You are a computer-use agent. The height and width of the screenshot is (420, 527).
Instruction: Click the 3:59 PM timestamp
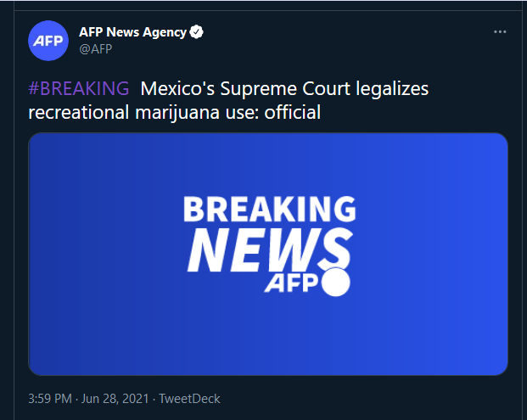[x=50, y=399]
